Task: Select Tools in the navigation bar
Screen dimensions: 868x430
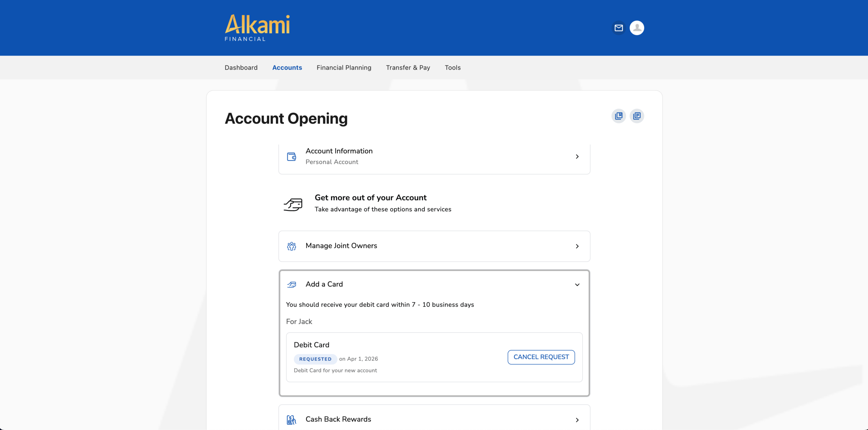Action: [x=453, y=67]
